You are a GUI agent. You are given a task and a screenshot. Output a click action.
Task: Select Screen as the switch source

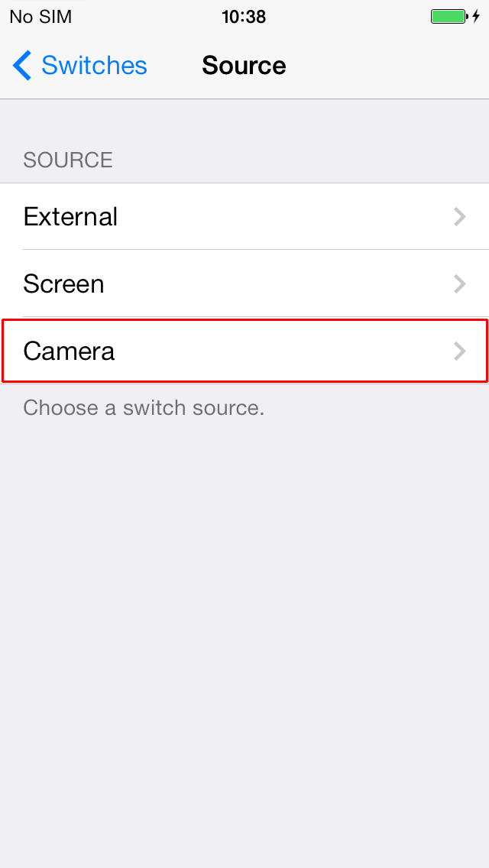click(x=244, y=284)
